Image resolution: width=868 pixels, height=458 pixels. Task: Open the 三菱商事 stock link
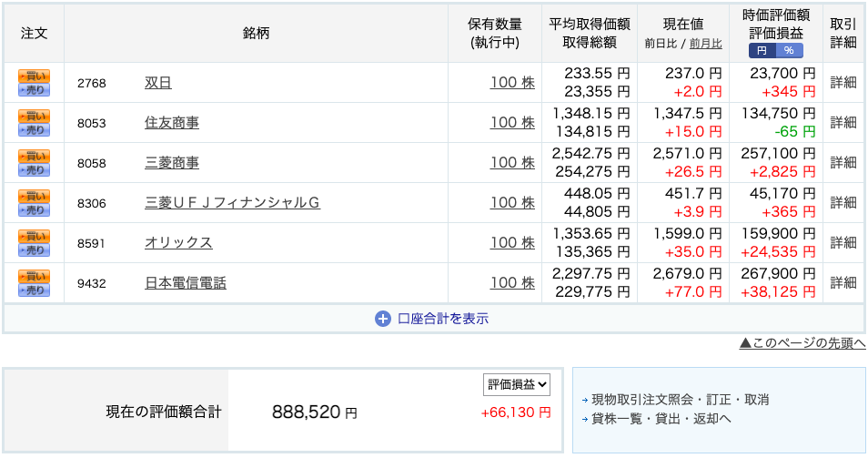[x=172, y=163]
